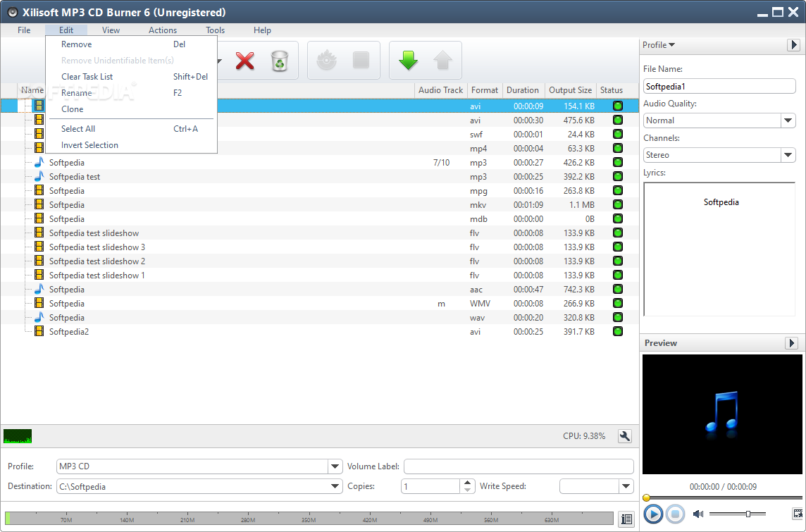Choose Invert Selection in Edit menu
Image resolution: width=806 pixels, height=532 pixels.
point(131,145)
